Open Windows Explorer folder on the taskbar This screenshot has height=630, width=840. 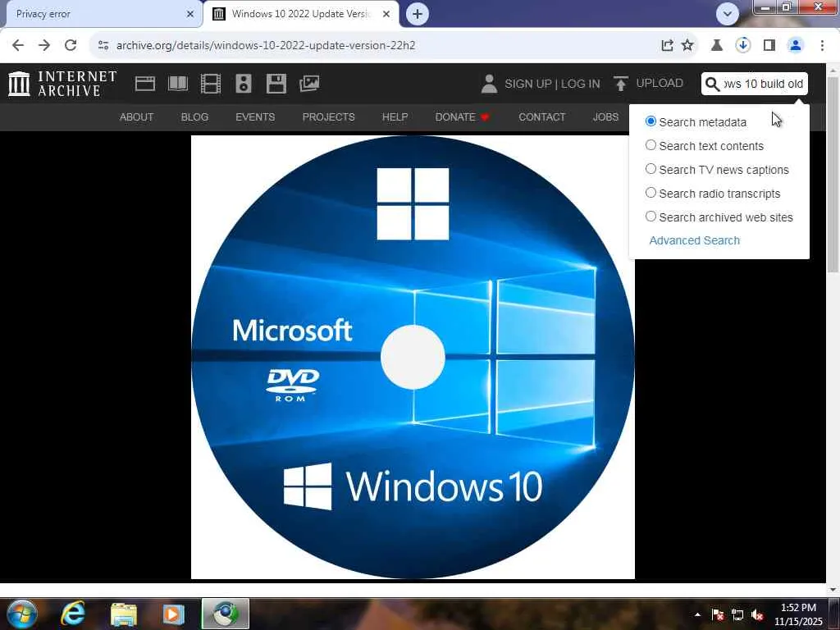point(124,614)
